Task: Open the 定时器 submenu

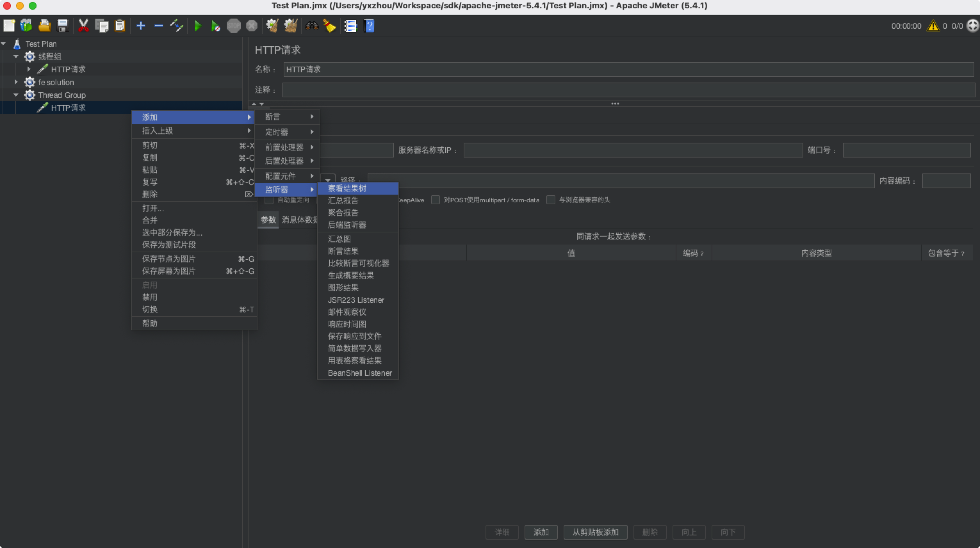Action: pos(287,132)
